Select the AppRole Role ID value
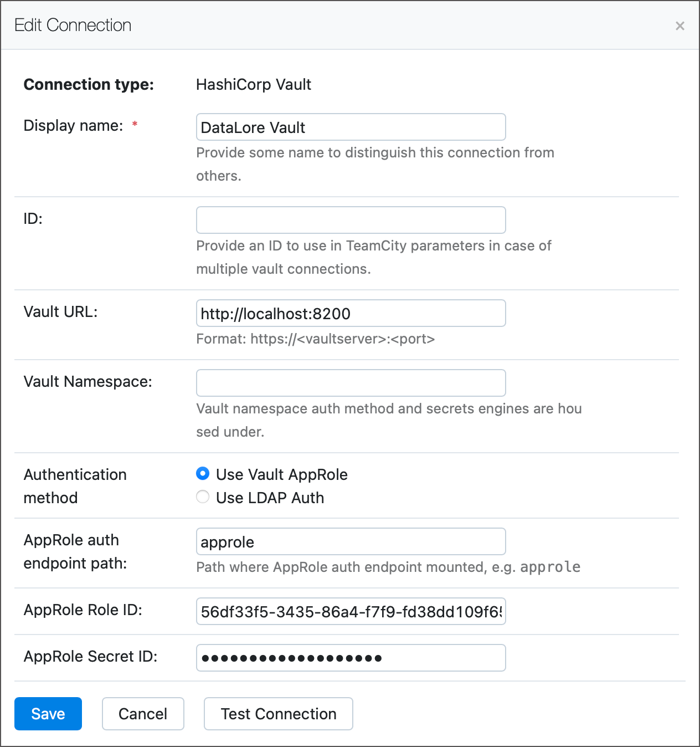 351,611
